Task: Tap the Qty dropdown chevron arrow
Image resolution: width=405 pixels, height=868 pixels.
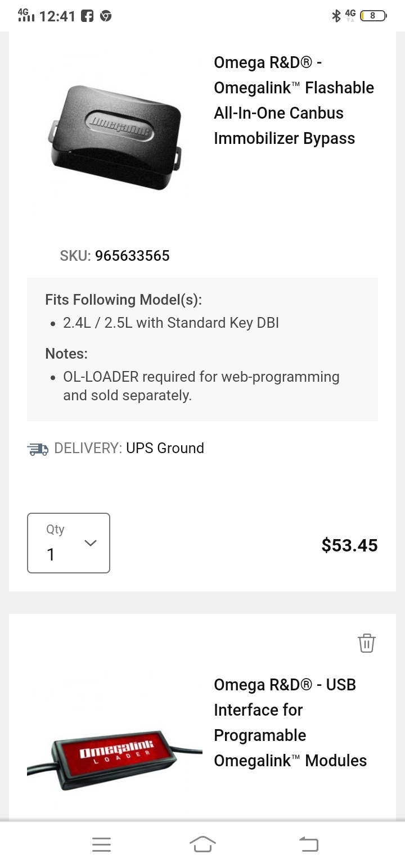Action: point(90,542)
